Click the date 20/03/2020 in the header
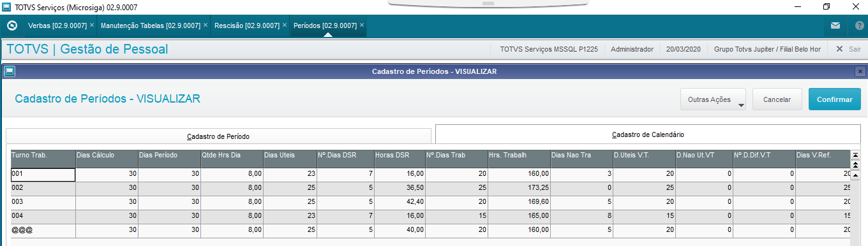The height and width of the screenshot is (246, 868). pyautogui.click(x=683, y=49)
